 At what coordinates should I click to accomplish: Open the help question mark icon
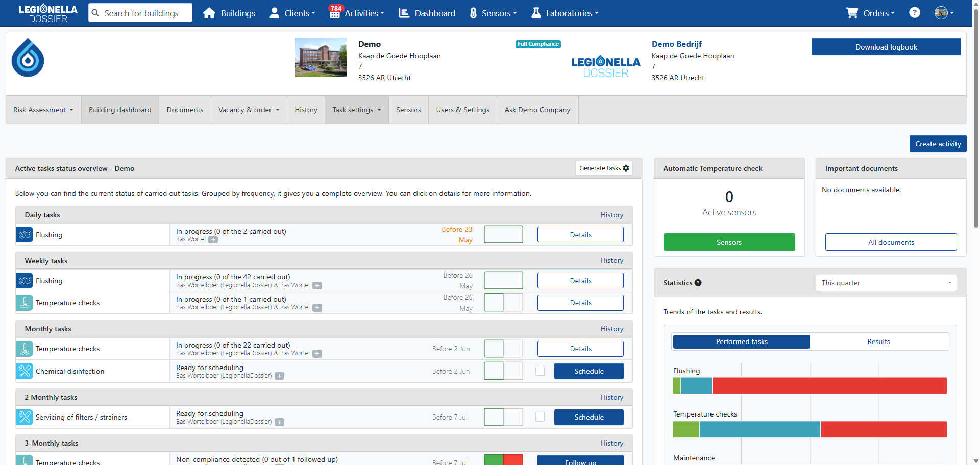coord(915,13)
